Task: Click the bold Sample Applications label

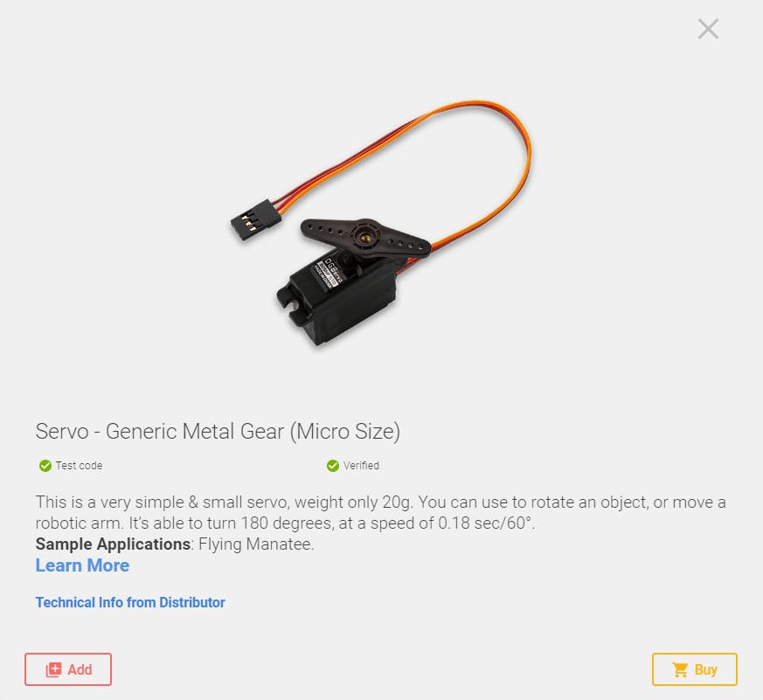Action: [x=113, y=544]
